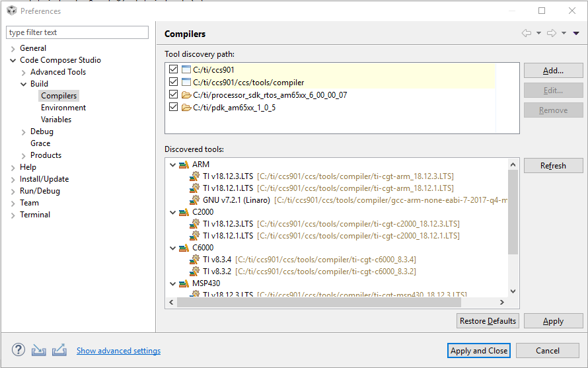Click the import preferences icon
The image size is (588, 368).
38,350
